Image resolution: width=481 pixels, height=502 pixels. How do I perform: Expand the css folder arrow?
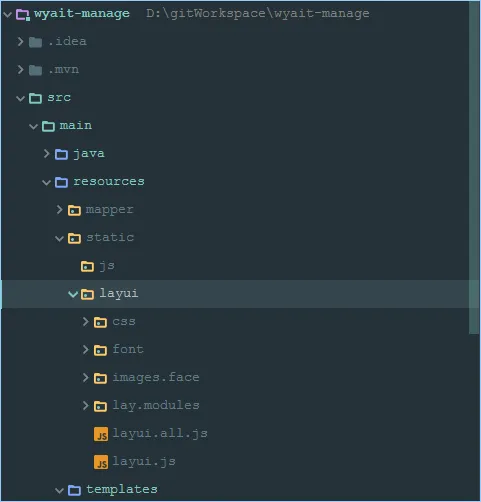[86, 322]
